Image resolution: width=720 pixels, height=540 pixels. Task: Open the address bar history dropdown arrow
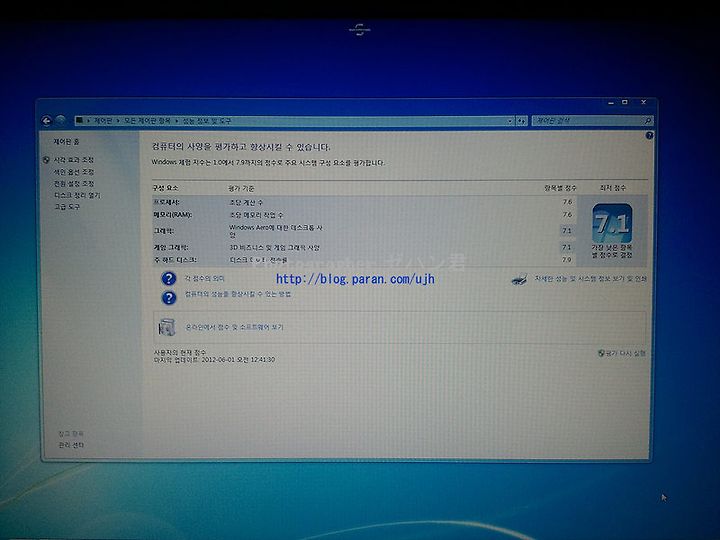click(510, 121)
